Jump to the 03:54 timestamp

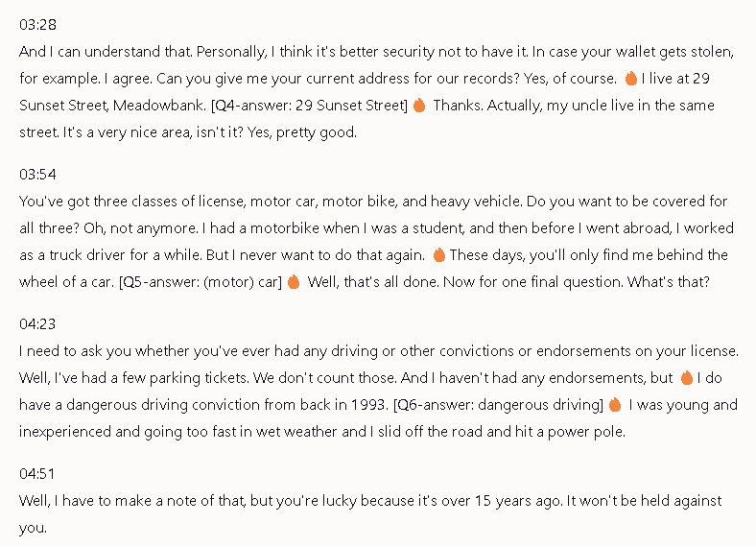click(37, 174)
